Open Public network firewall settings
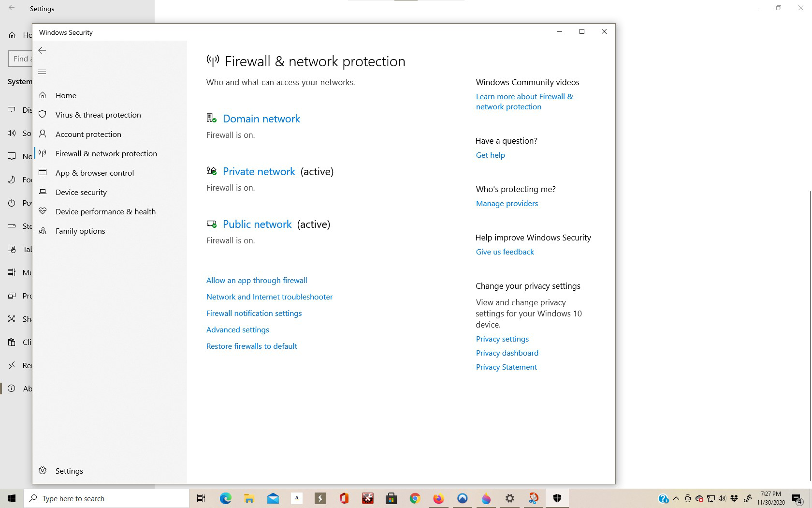Image resolution: width=812 pixels, height=508 pixels. tap(257, 224)
